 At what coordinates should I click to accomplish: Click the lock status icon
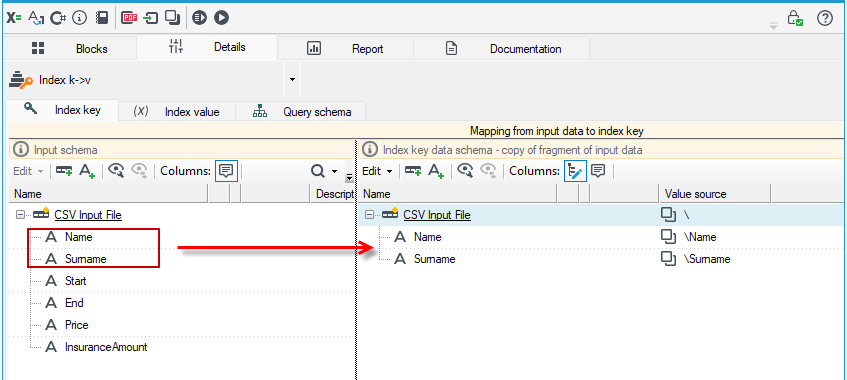pyautogui.click(x=795, y=18)
